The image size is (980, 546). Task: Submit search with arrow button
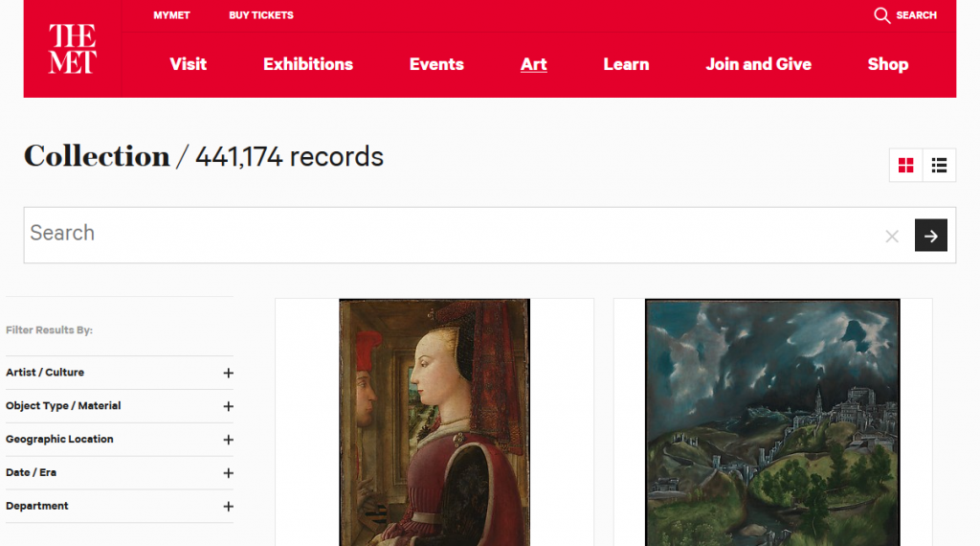coord(930,235)
